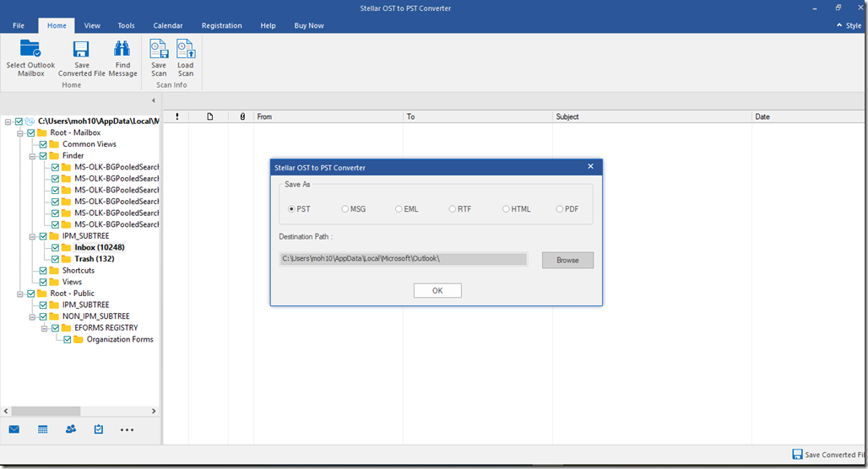This screenshot has width=868, height=469.
Task: Collapse the Root - Mailbox node
Action: [20, 132]
